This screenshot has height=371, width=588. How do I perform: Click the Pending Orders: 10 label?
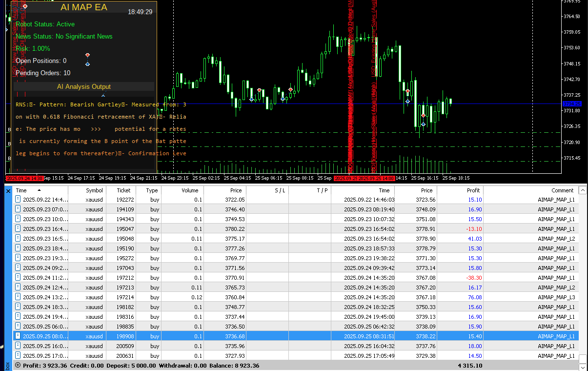click(x=43, y=73)
